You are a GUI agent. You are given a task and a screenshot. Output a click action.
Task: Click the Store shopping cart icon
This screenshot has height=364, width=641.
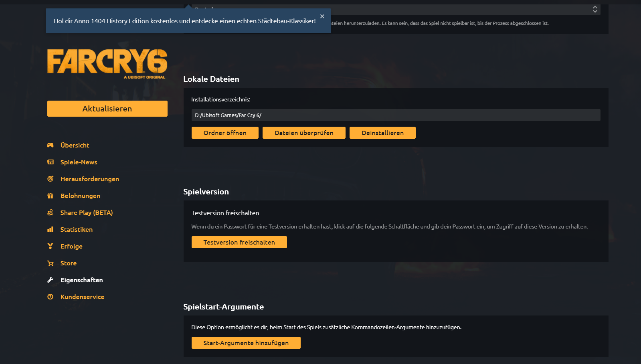50,263
